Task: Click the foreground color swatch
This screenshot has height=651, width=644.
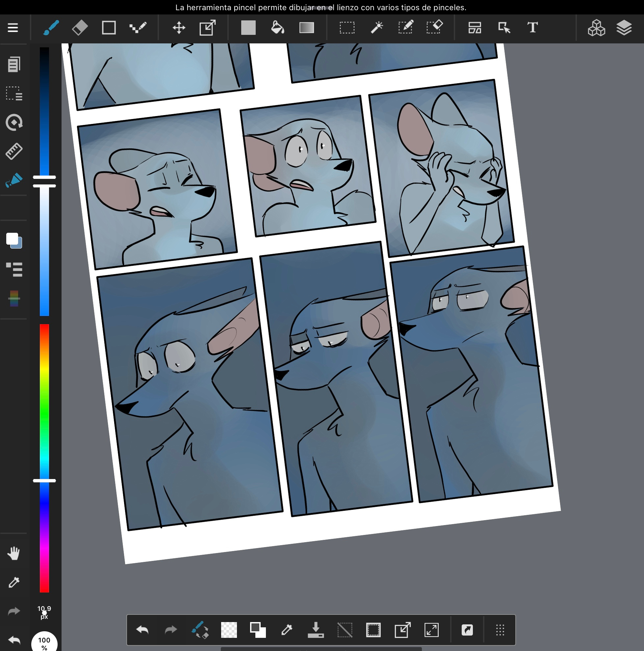Action: (12, 239)
